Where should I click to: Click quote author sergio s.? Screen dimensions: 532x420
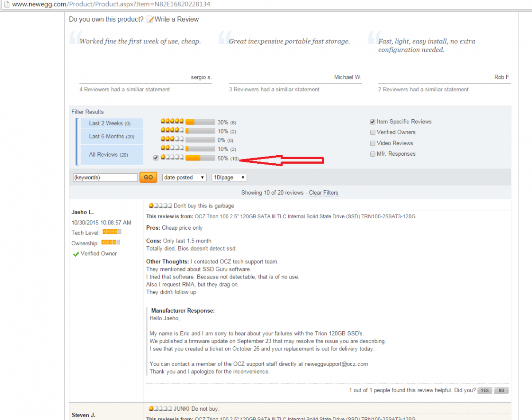[x=201, y=78]
